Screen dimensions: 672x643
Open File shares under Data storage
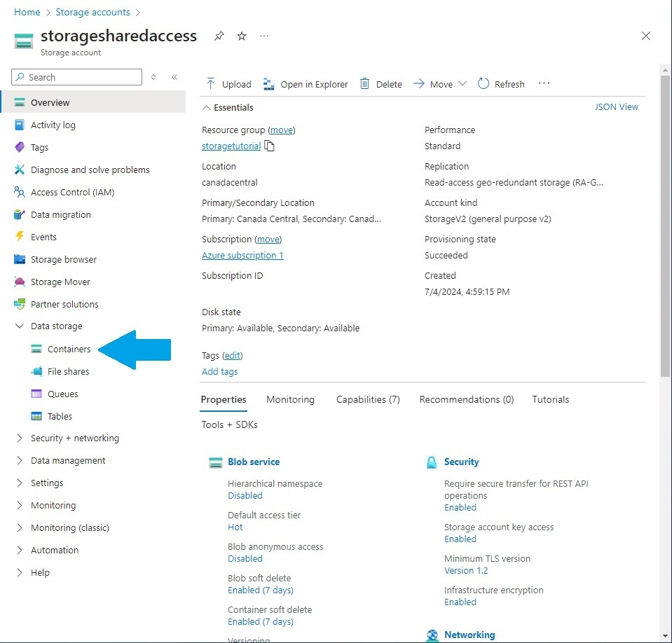coord(68,371)
